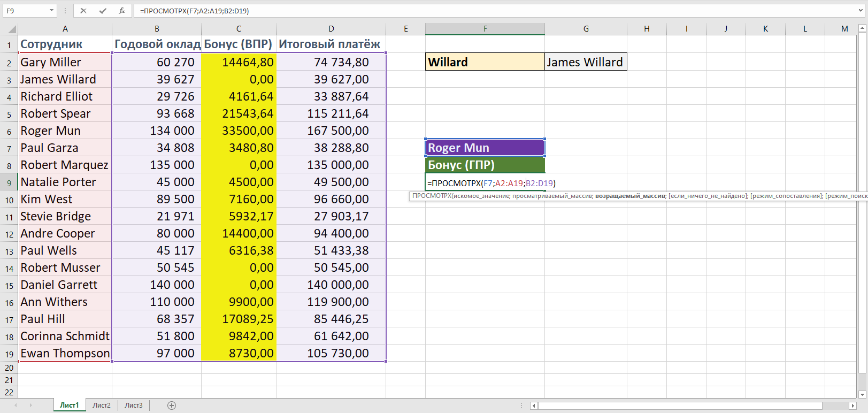Click the purple 'Roger Mun' cell in F7

pos(485,148)
